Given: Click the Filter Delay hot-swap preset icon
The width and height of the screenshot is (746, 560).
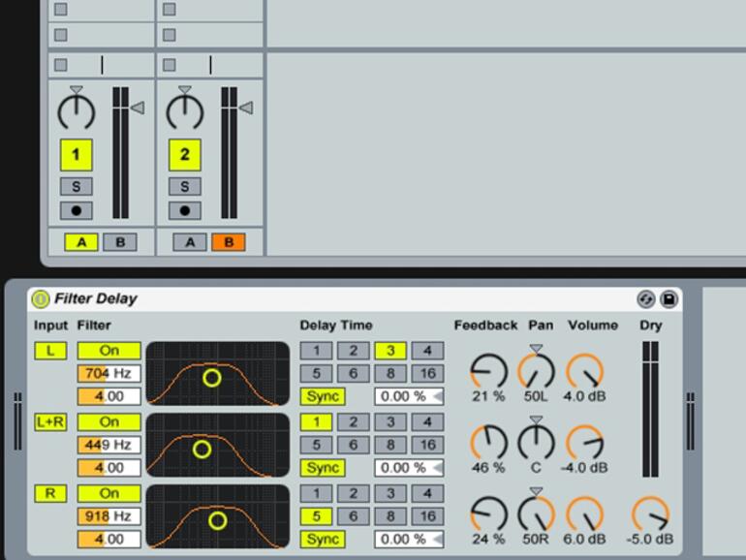Looking at the screenshot, I should click(645, 299).
